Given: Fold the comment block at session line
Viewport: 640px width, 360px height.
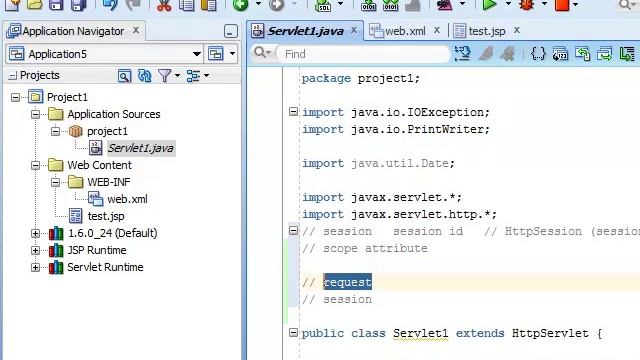Looking at the screenshot, I should coord(293,231).
